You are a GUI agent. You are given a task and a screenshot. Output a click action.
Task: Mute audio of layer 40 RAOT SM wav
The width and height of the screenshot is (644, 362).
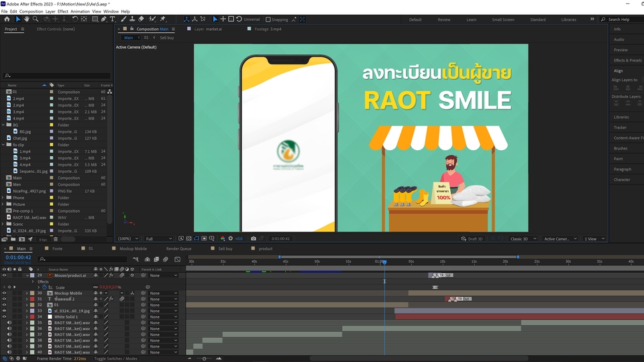[x=9, y=352]
